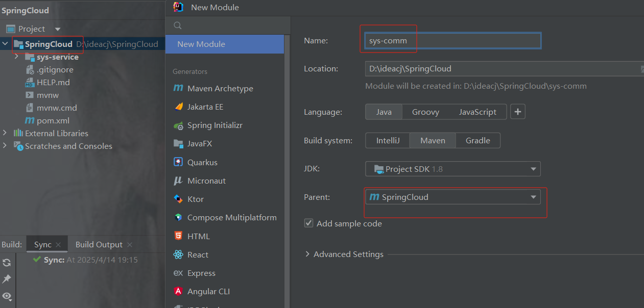Open the JDK Project SDK dropdown
Screen dimensions: 644x308
[x=453, y=169]
